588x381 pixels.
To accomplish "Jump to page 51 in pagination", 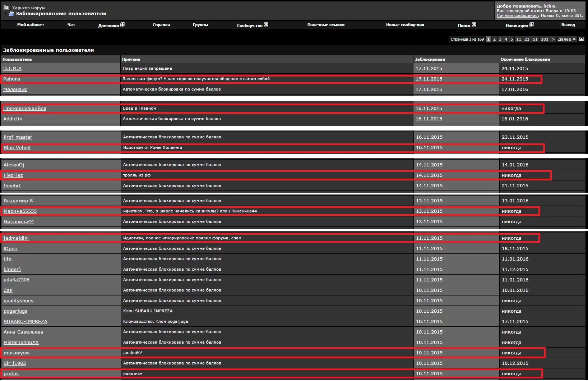I will [535, 39].
